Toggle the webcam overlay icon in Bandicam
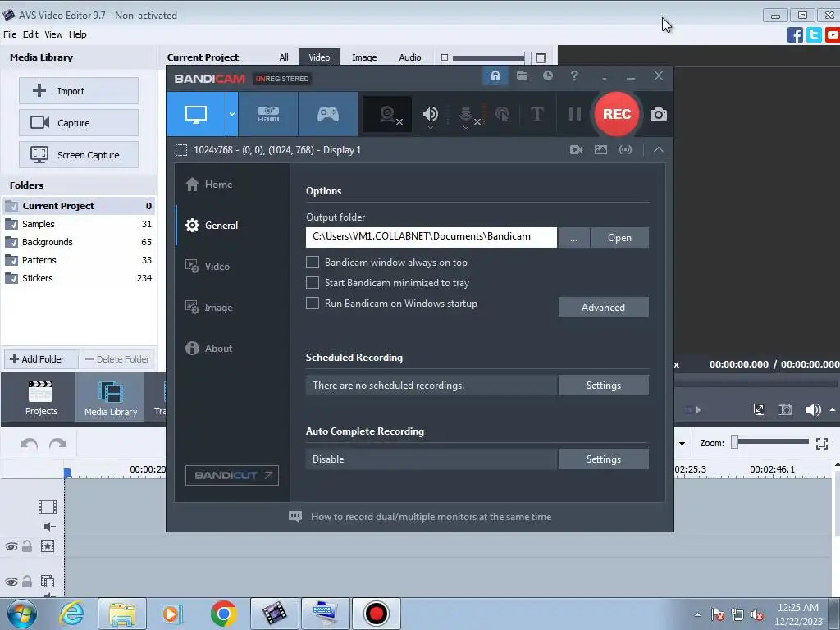 pyautogui.click(x=388, y=114)
